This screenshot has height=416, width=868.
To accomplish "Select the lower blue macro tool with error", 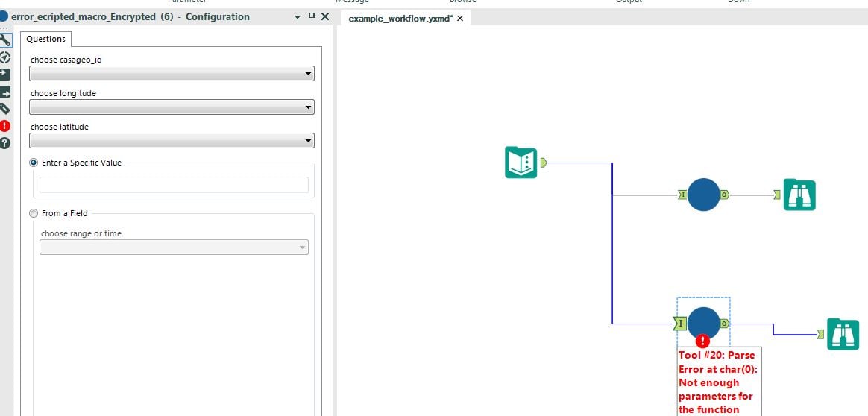I will pyautogui.click(x=704, y=323).
